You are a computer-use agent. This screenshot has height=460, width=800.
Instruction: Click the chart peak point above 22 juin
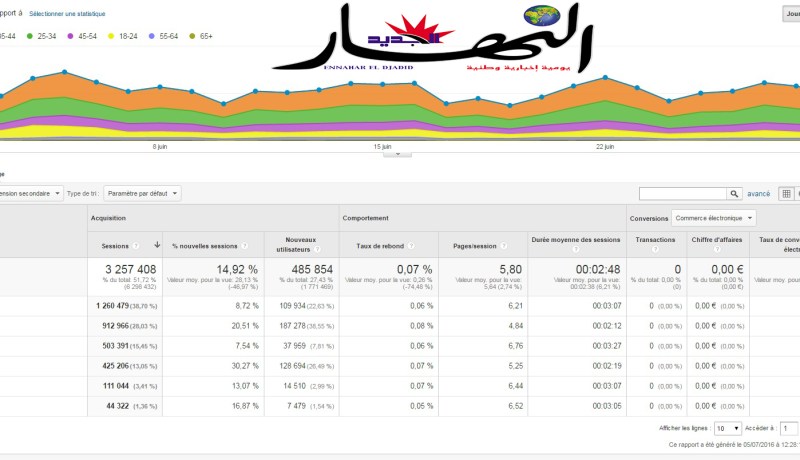click(x=605, y=78)
